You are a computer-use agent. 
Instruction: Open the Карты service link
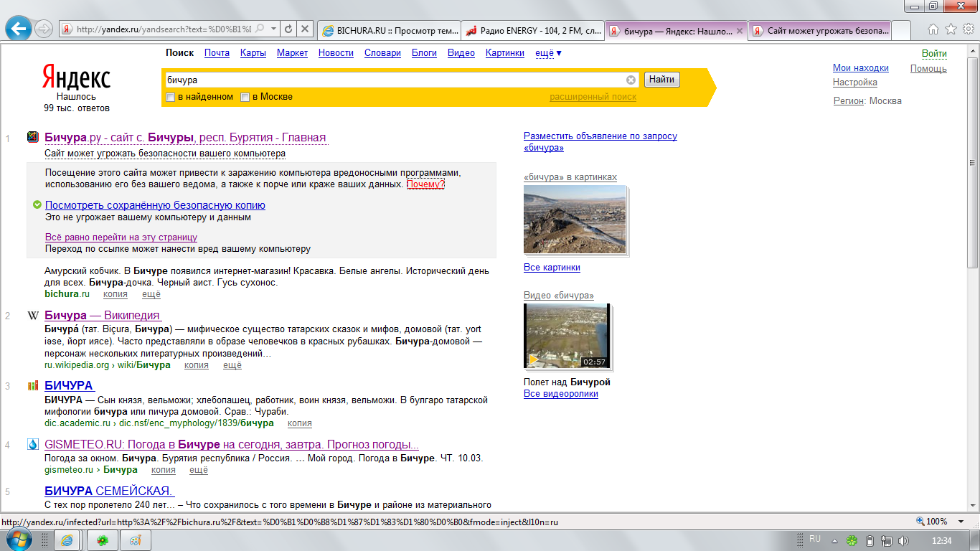click(253, 53)
